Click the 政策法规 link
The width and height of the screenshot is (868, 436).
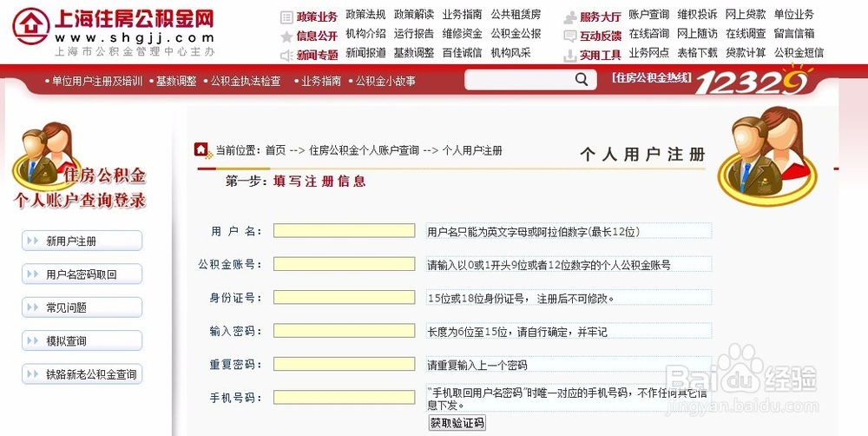pos(365,15)
